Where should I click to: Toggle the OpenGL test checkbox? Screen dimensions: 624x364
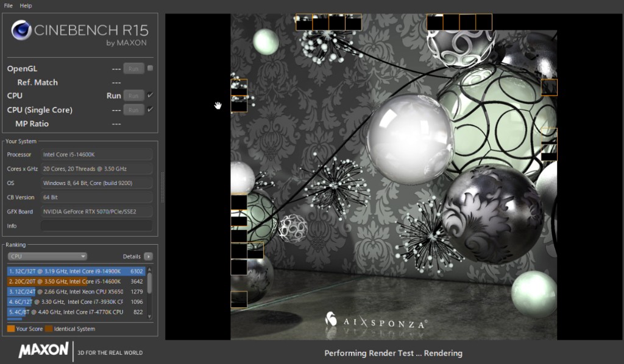(150, 68)
